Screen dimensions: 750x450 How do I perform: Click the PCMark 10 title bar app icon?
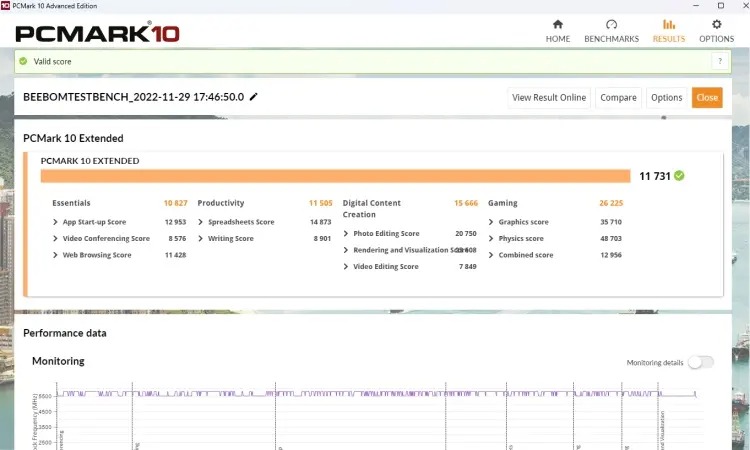tap(5, 6)
